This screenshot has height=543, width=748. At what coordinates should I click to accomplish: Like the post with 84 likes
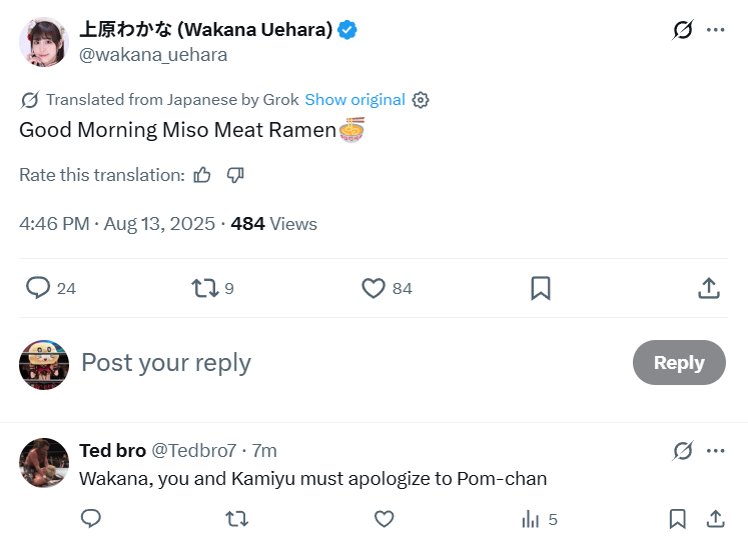[x=373, y=288]
